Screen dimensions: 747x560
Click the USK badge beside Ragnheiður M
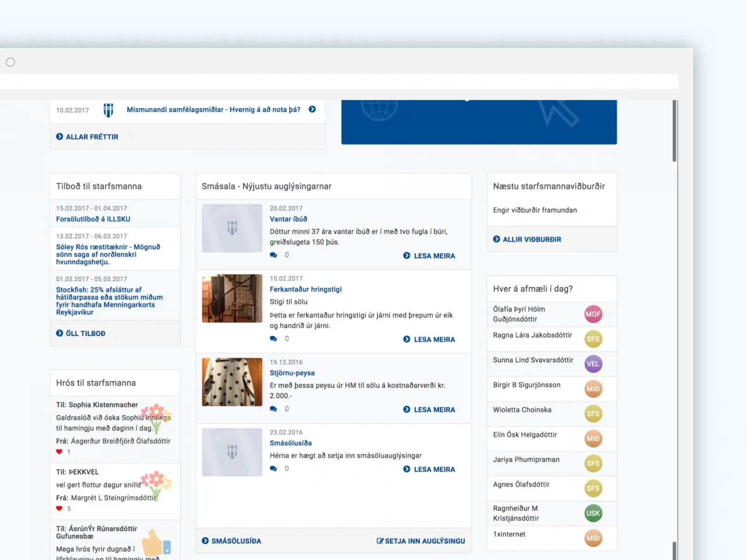(x=593, y=513)
